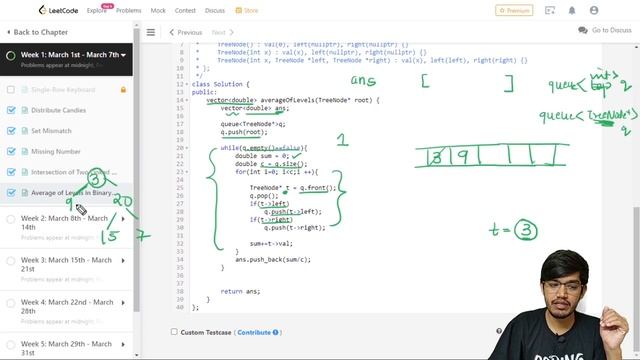Click the Contribute info icon

point(276,332)
